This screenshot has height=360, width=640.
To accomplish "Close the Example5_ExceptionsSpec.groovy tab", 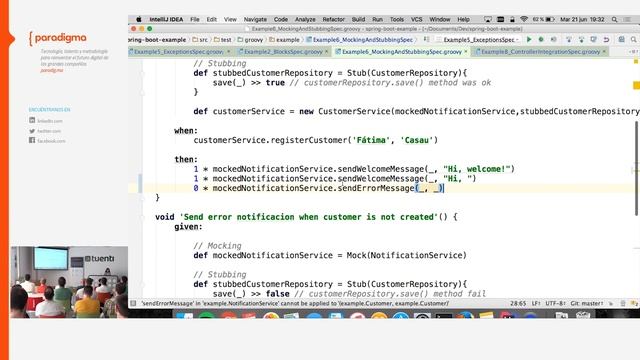I will point(229,52).
